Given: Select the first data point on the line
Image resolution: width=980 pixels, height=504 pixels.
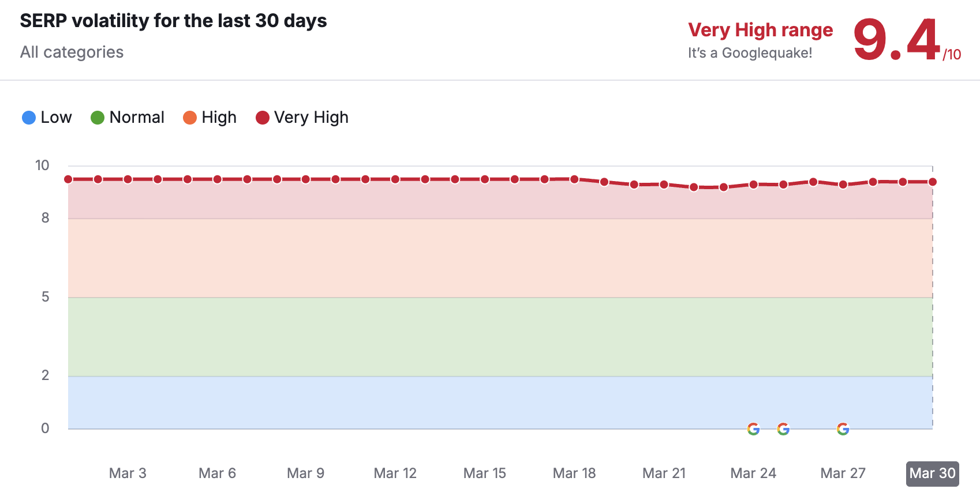Looking at the screenshot, I should [x=68, y=179].
